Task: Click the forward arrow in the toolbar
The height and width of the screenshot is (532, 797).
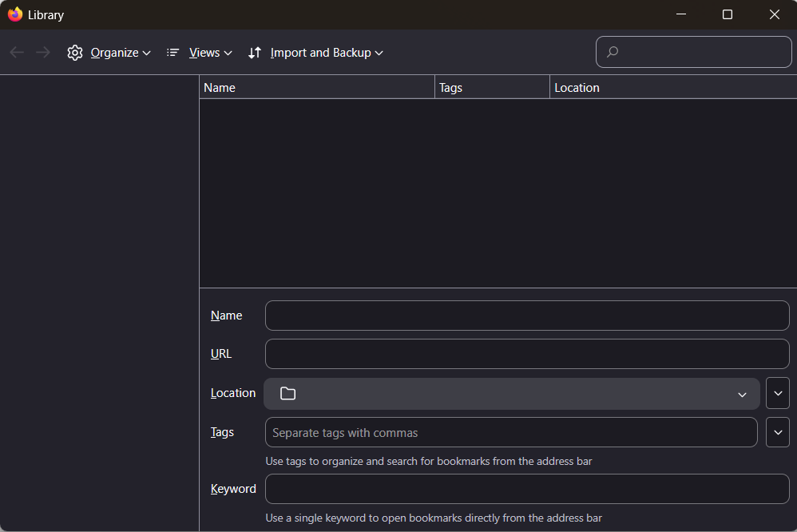Action: click(43, 53)
